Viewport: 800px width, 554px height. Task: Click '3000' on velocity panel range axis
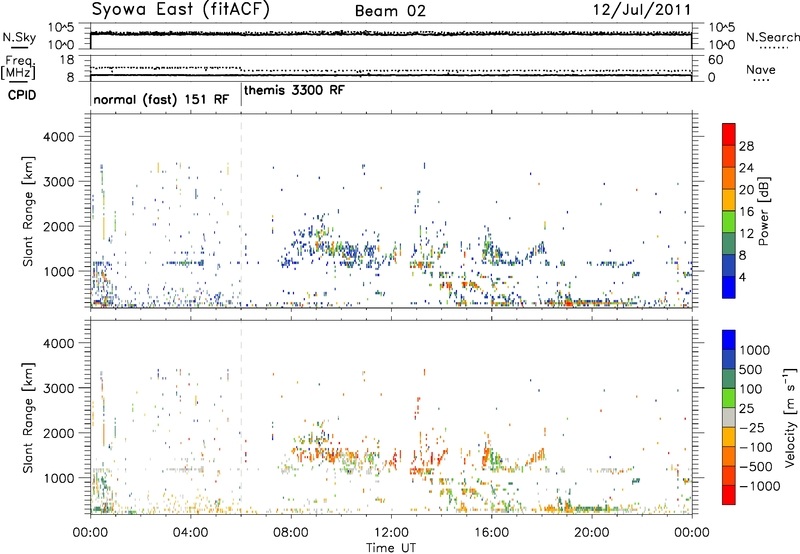tap(58, 388)
